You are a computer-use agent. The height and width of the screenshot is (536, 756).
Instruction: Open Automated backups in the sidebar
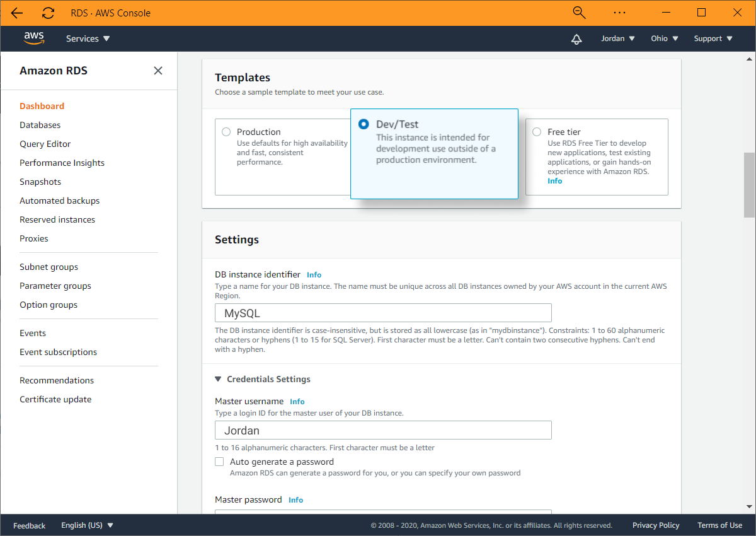coord(60,201)
